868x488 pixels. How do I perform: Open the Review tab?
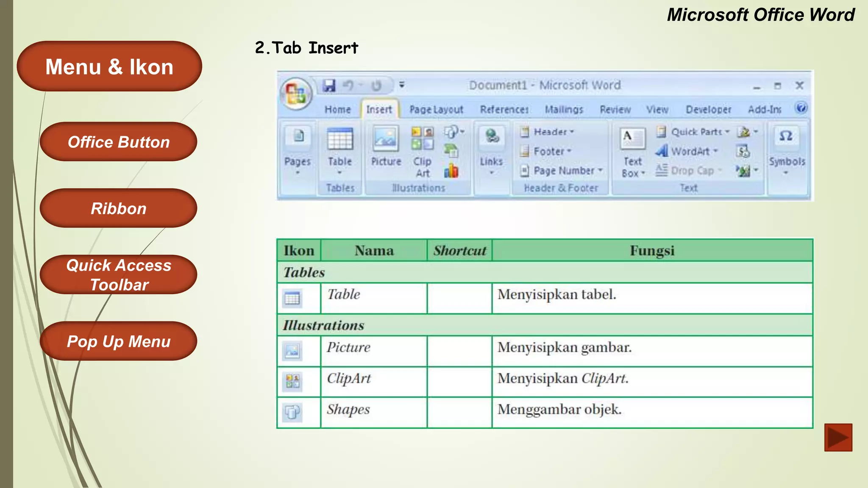[x=615, y=110]
